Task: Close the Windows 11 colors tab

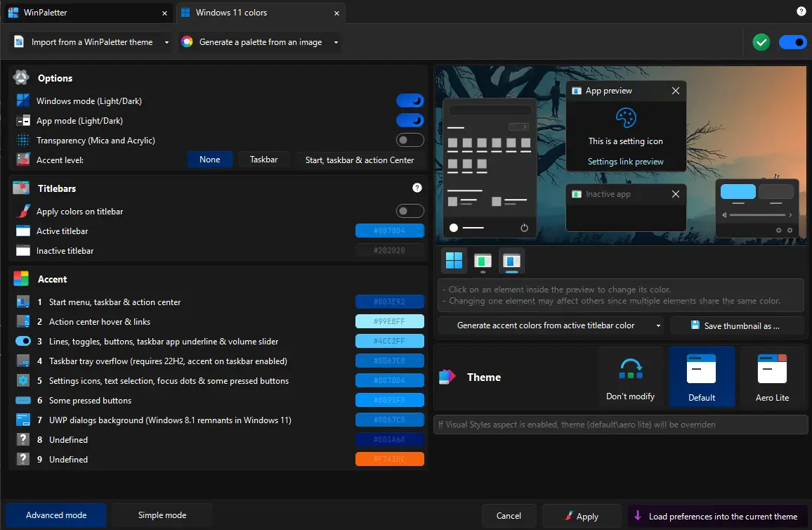Action: click(x=336, y=13)
